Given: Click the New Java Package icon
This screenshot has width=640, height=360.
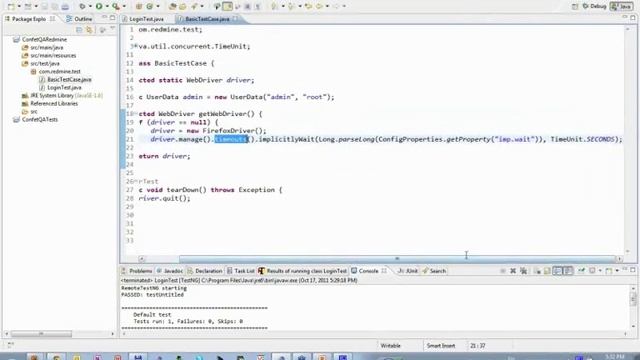Looking at the screenshot, I should 139,7.
